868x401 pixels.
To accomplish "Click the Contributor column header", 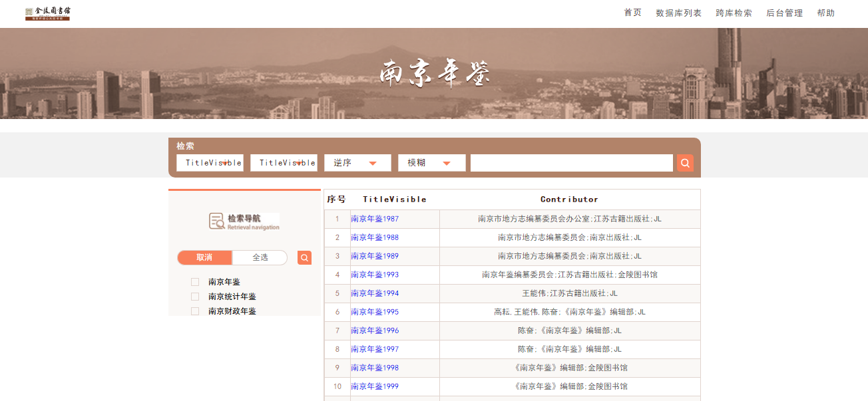I will pos(570,200).
